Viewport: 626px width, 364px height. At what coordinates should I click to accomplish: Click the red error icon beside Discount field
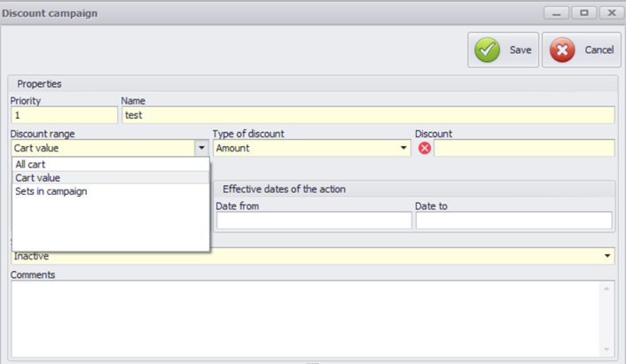click(x=425, y=148)
